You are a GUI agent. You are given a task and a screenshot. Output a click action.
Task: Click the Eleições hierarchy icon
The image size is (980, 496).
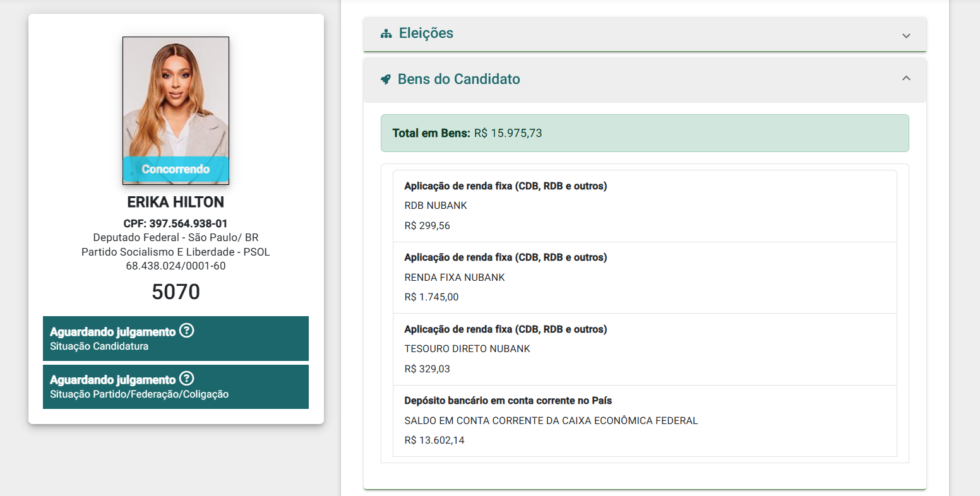coord(386,34)
